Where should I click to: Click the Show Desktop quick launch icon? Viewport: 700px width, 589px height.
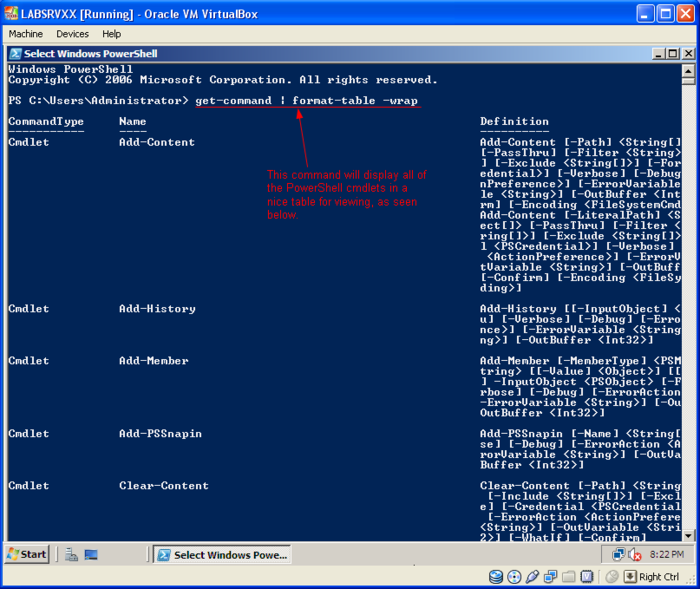pyautogui.click(x=91, y=555)
